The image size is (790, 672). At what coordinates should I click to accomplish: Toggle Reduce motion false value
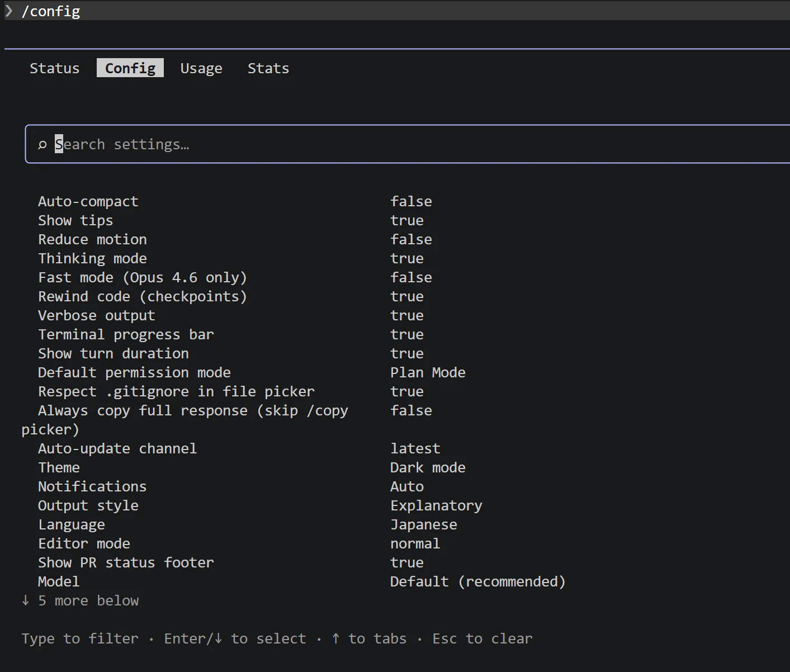pos(411,239)
